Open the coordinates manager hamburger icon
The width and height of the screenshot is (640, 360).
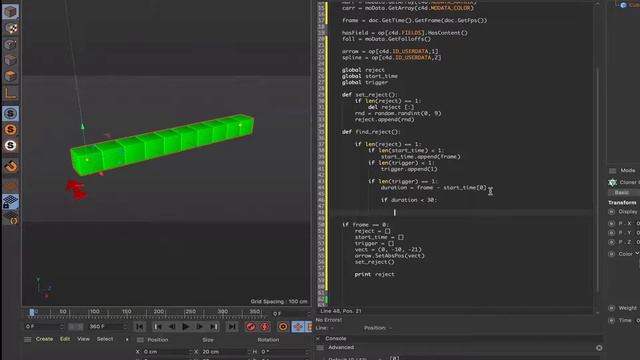pyautogui.click(x=140, y=340)
